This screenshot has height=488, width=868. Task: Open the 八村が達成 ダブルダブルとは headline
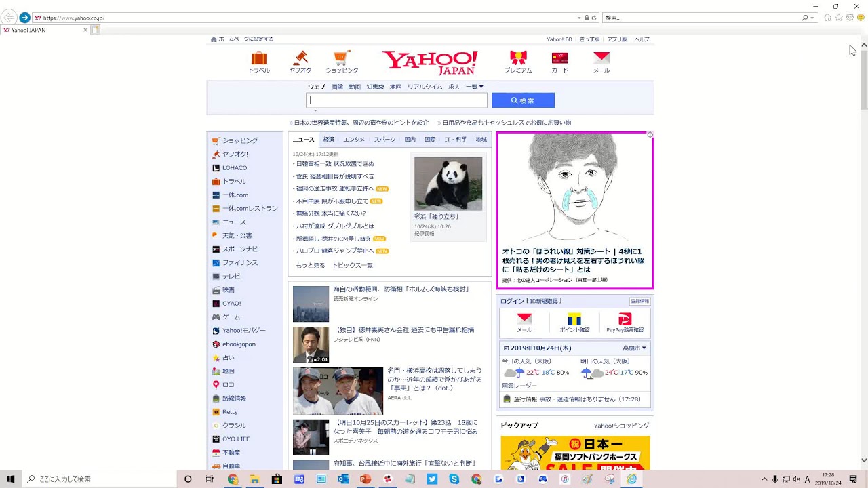335,226
